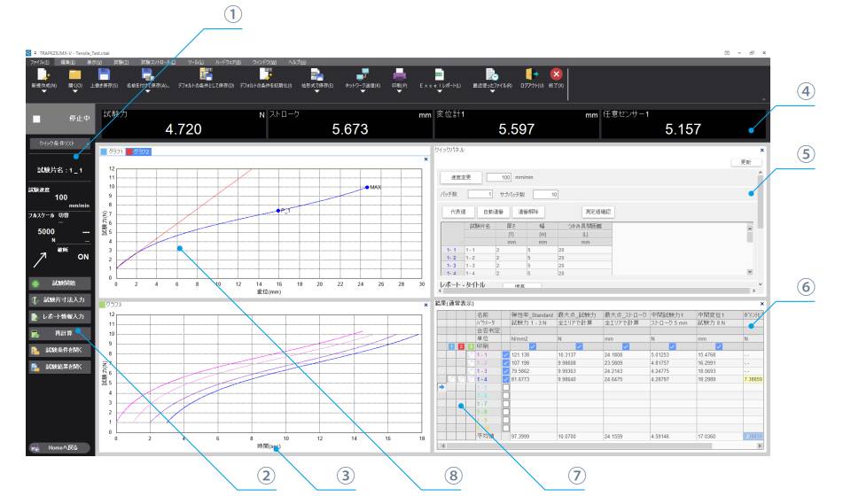The height and width of the screenshot is (504, 851).
Task: Click the Excel report icon
Action: [439, 74]
